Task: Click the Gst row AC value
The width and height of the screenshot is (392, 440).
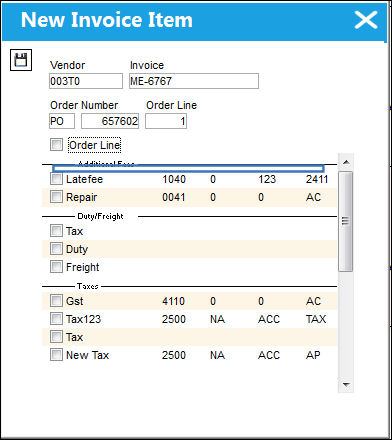Action: pyautogui.click(x=313, y=301)
